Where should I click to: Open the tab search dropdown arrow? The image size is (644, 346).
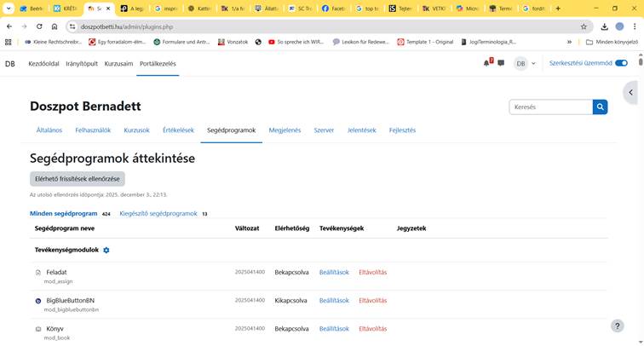click(x=9, y=9)
